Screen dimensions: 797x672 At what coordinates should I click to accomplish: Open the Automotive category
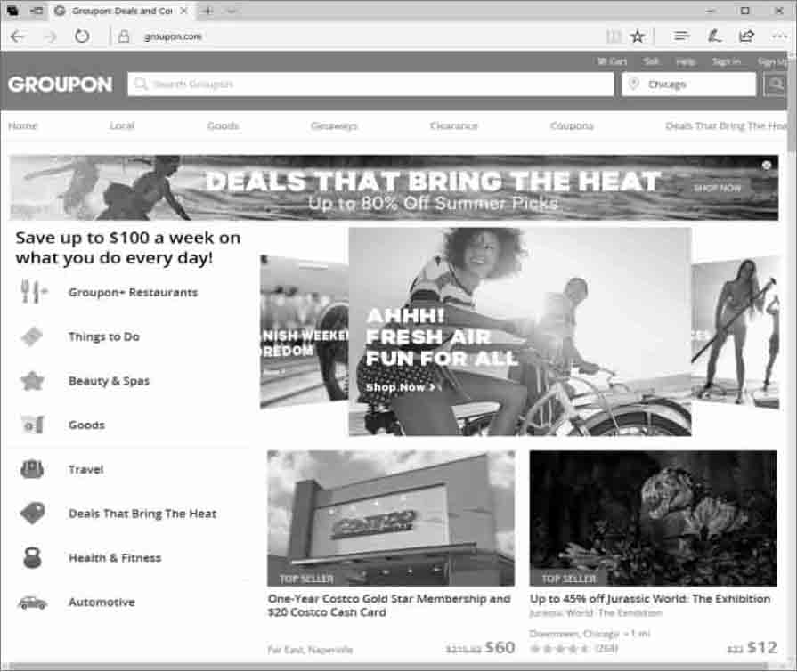102,602
